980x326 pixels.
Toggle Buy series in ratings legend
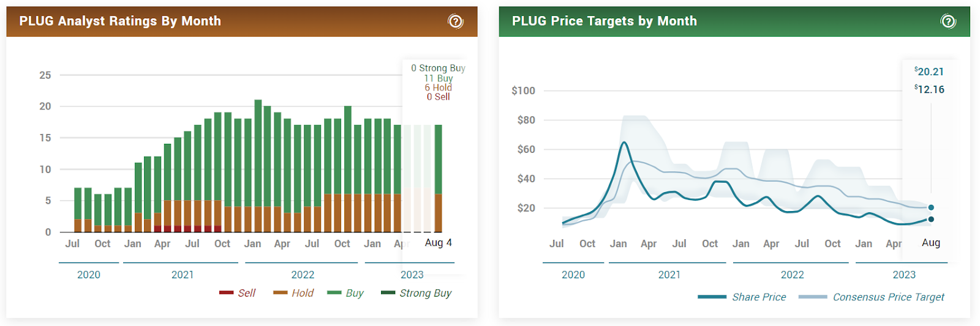[345, 293]
